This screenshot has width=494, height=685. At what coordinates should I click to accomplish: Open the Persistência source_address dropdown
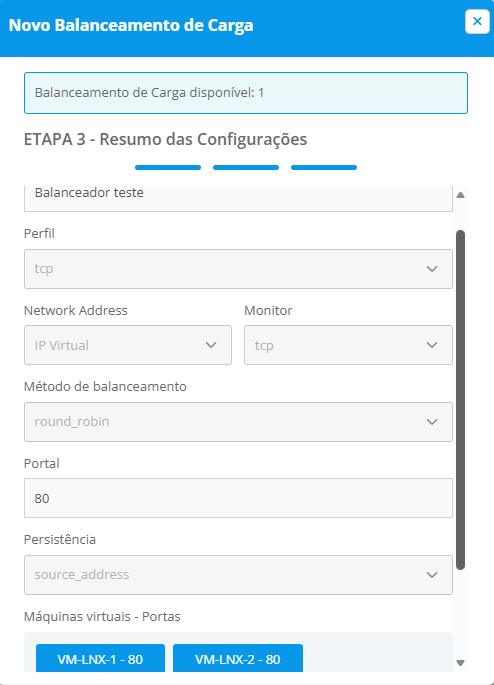[238, 574]
